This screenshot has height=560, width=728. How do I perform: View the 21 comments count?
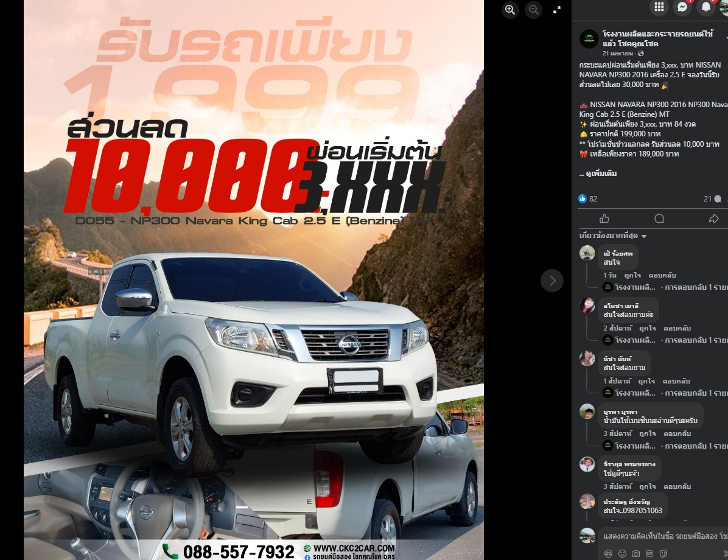click(712, 199)
